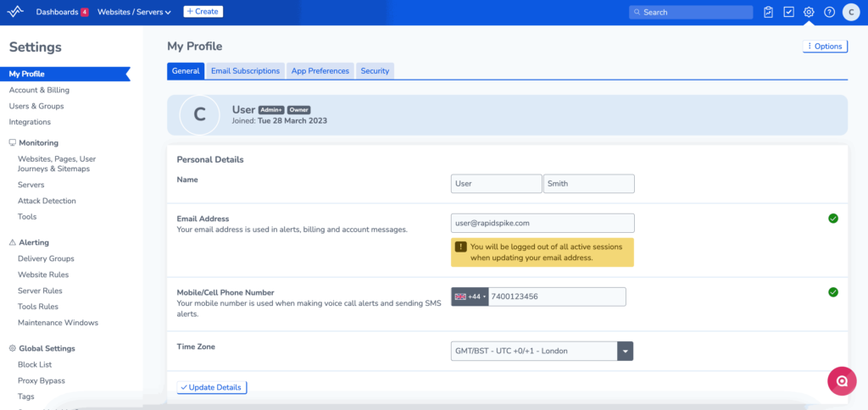Click the magnifier icon in Search box
Screen dimensions: 868x410
(x=637, y=12)
